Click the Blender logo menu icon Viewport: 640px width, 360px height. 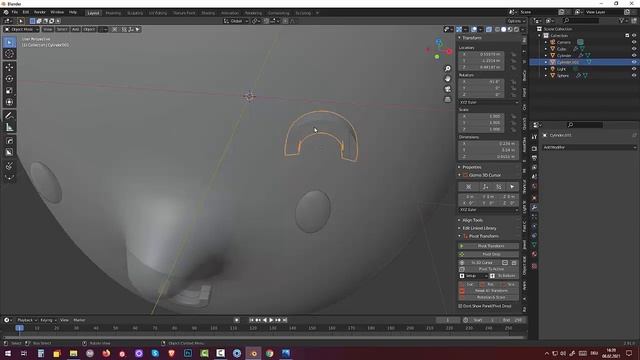point(6,12)
